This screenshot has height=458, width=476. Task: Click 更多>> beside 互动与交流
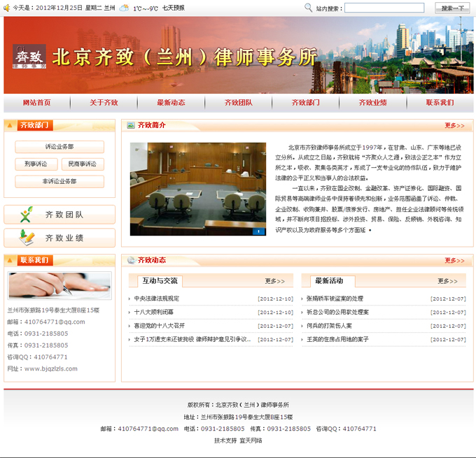click(274, 281)
